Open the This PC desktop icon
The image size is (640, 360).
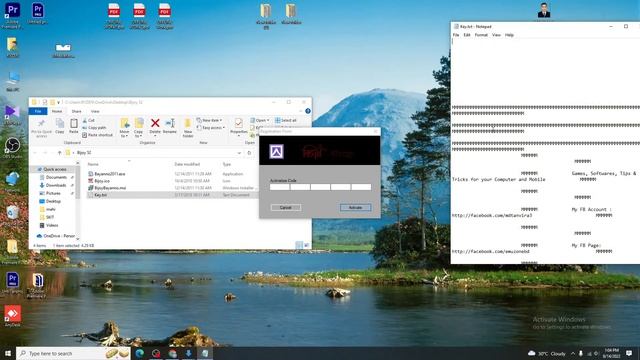pyautogui.click(x=12, y=81)
